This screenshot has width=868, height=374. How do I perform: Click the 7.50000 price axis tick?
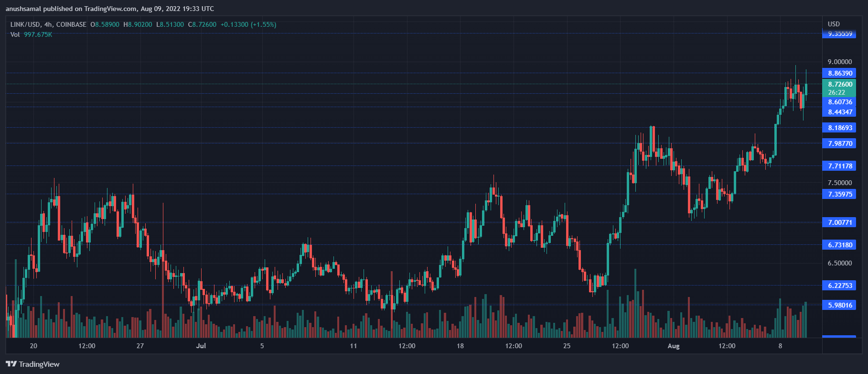point(839,183)
